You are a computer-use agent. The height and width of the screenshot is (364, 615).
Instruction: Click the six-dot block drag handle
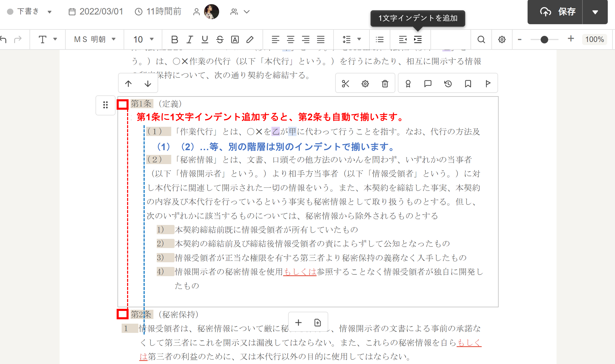[x=105, y=105]
